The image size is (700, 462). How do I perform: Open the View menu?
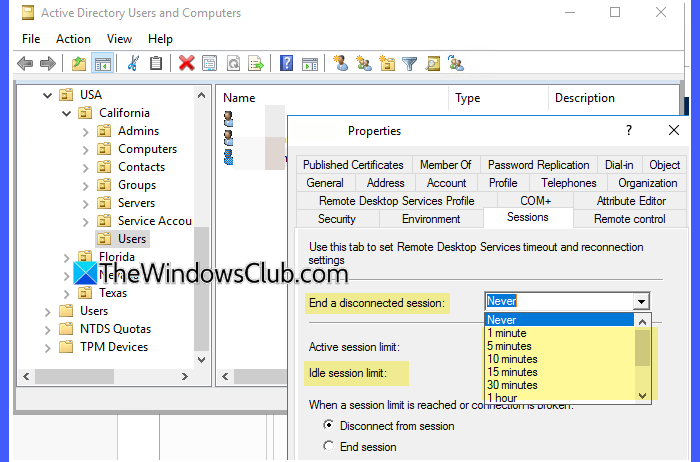[x=119, y=39]
